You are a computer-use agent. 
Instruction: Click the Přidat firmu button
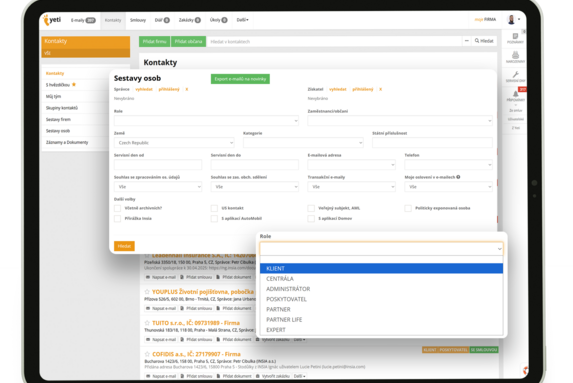click(x=154, y=41)
